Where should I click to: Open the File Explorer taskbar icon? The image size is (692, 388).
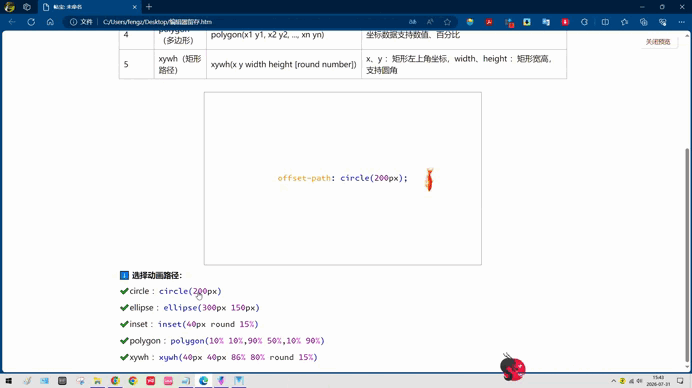tap(98, 380)
